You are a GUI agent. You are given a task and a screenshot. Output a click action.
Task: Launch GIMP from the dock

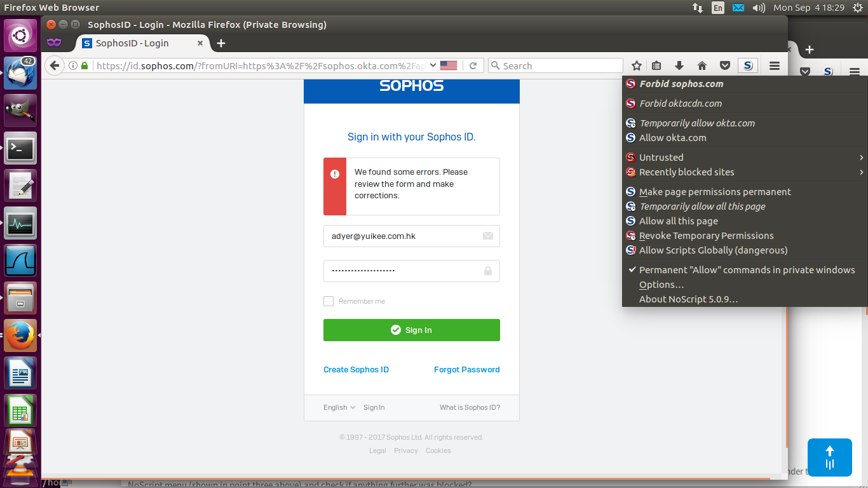(x=20, y=110)
